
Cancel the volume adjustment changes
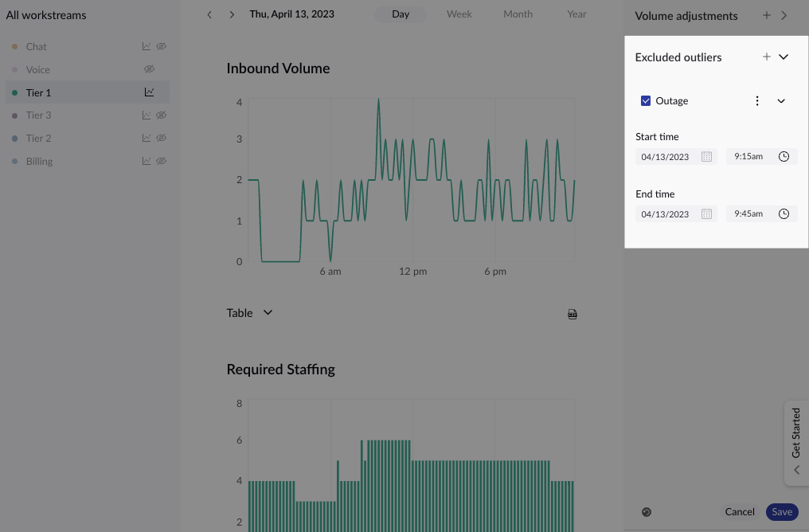click(740, 512)
